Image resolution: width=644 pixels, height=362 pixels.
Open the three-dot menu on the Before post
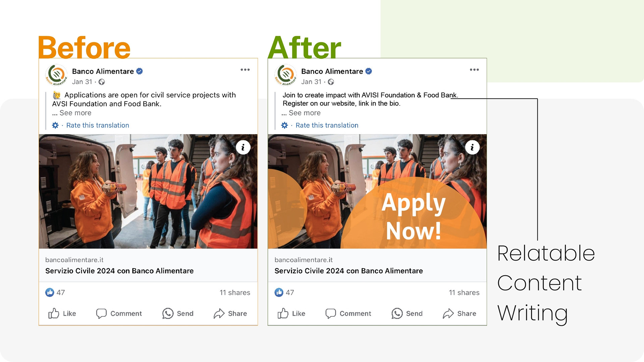tap(245, 70)
